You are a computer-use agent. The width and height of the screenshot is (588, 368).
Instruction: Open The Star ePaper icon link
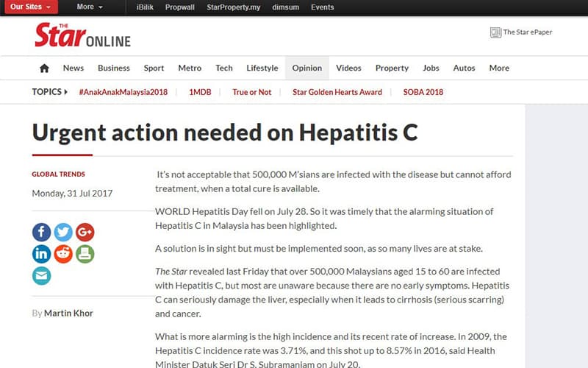pos(495,32)
